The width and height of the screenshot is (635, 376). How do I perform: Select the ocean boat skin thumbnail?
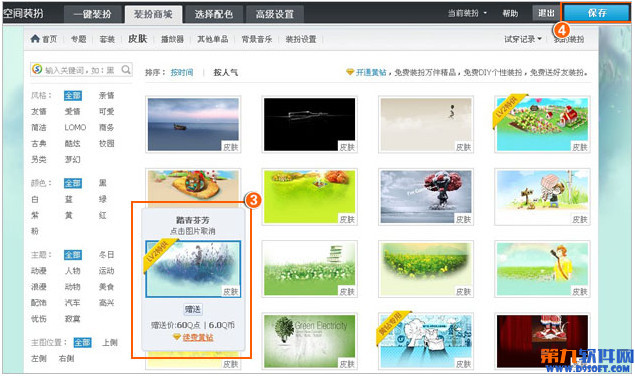[193, 124]
